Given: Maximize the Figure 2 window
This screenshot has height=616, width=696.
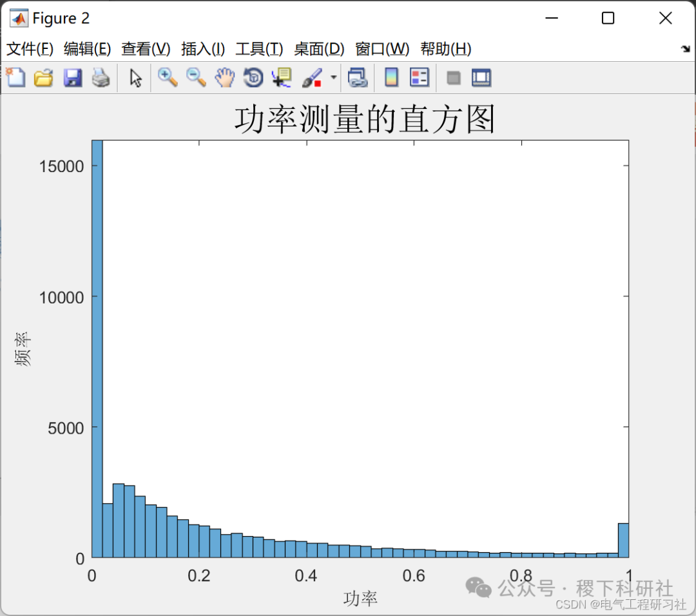Looking at the screenshot, I should (608, 18).
